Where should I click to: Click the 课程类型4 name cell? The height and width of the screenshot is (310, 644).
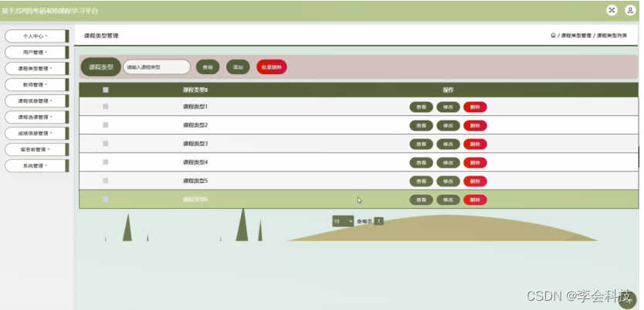195,162
